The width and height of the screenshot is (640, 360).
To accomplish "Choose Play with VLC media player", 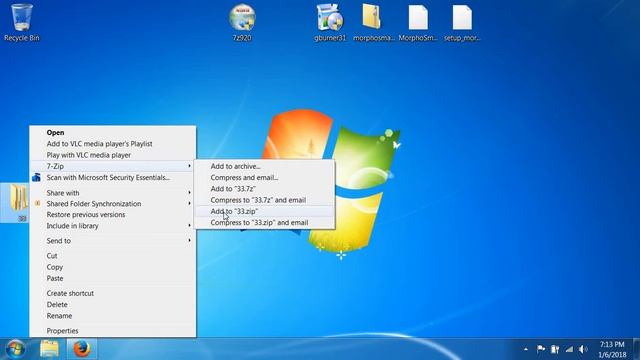I will 113,155.
